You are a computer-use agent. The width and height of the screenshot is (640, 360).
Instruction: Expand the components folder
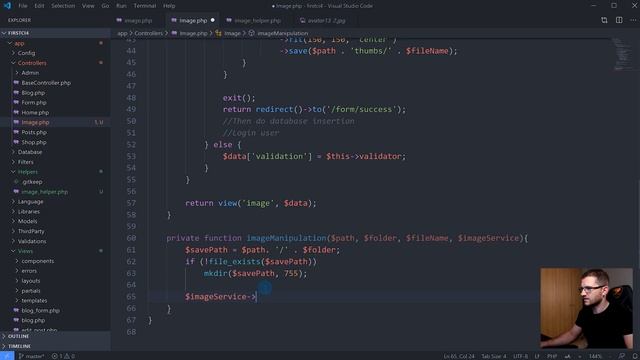55,261
